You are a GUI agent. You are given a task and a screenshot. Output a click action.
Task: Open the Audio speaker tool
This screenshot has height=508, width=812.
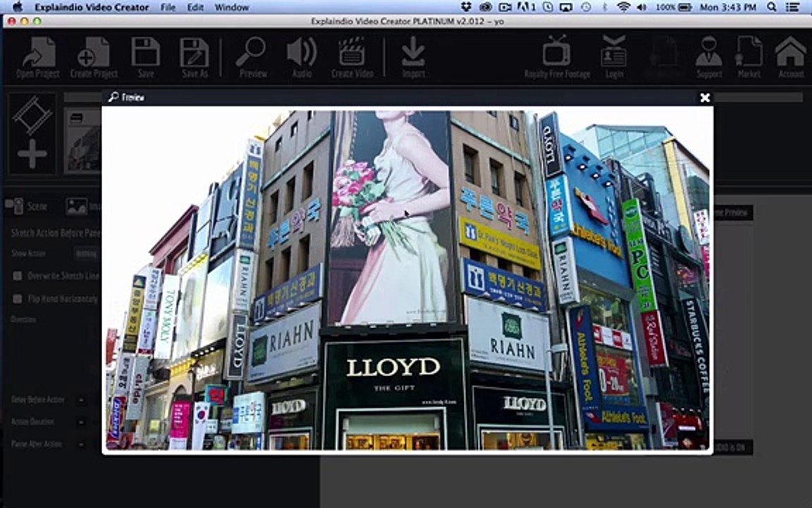pyautogui.click(x=302, y=57)
